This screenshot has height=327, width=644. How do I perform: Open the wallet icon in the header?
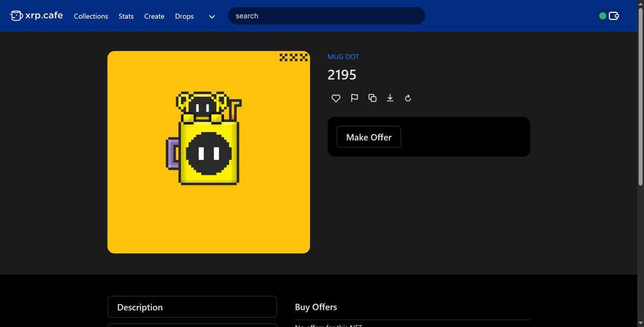tap(613, 16)
